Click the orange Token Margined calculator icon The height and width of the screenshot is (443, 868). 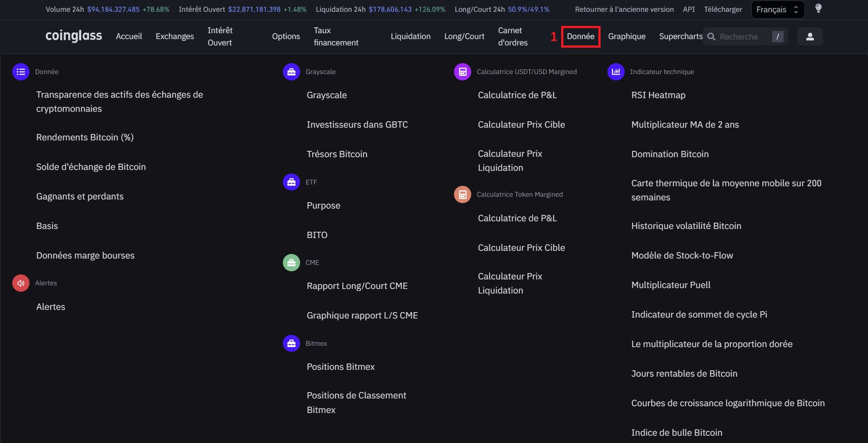(x=463, y=194)
